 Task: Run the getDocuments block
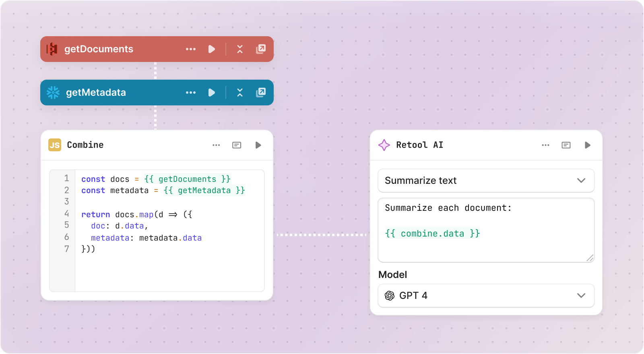[x=211, y=49]
